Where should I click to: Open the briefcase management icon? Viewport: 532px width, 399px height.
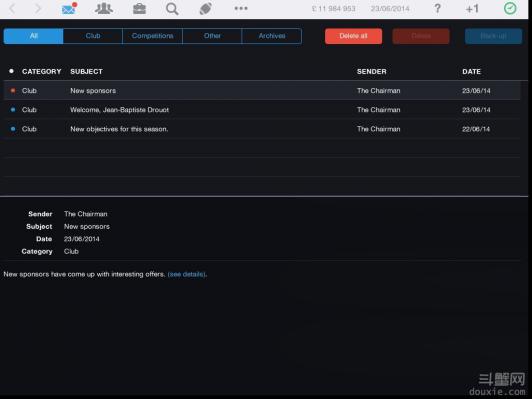pyautogui.click(x=139, y=8)
